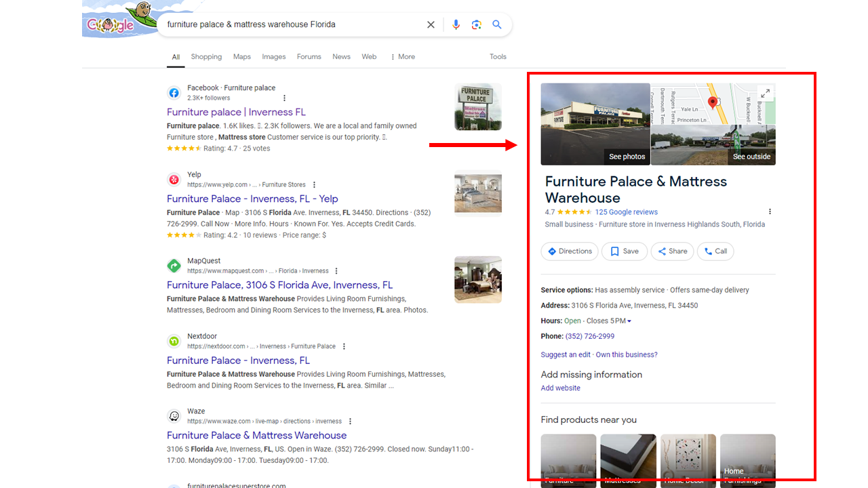The image size is (868, 488).
Task: Open options for the Yelp result
Action: click(314, 184)
